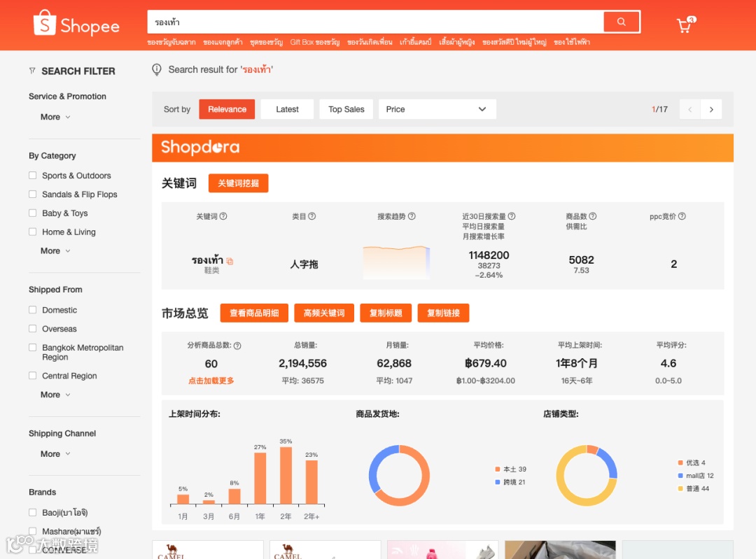This screenshot has width=756, height=559.
Task: Check the Sports & Outdoors category
Action: [x=33, y=176]
